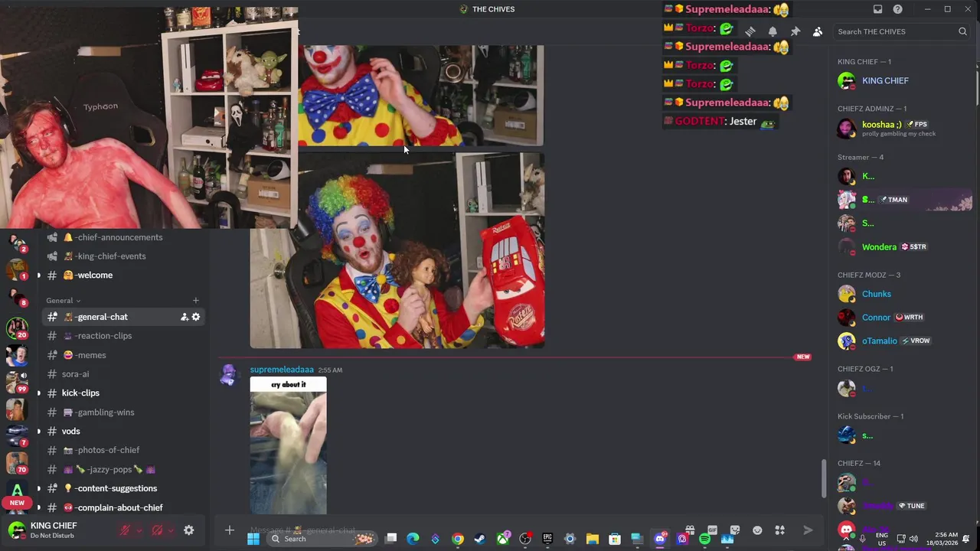Viewport: 980px width, 551px height.
Task: Open the reaction-clips channel
Action: click(x=122, y=336)
